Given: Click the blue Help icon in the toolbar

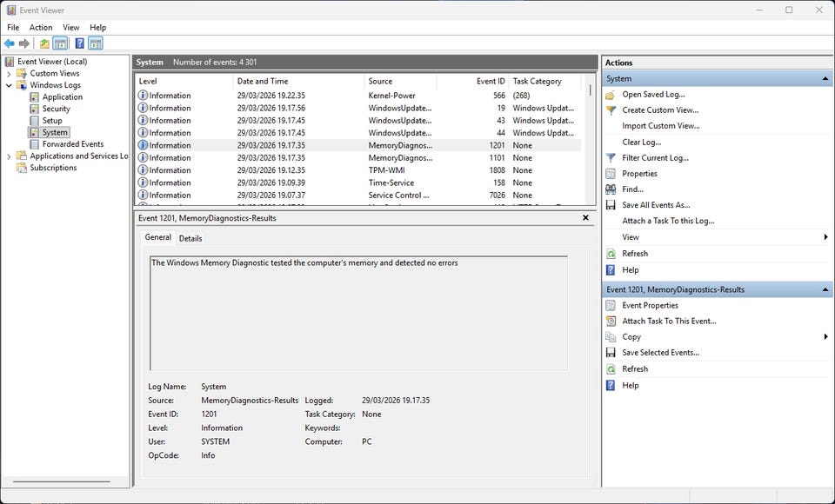Looking at the screenshot, I should coord(79,43).
